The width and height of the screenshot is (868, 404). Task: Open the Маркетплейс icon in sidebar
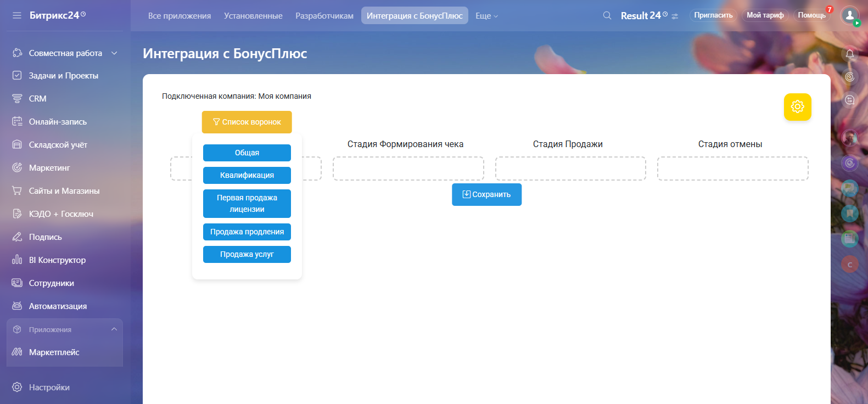pos(17,352)
